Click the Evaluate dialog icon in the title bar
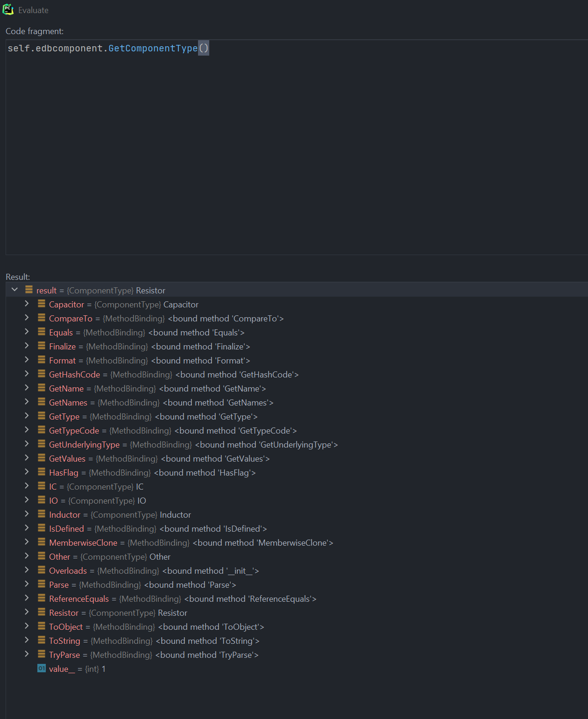The image size is (588, 719). pyautogui.click(x=8, y=9)
